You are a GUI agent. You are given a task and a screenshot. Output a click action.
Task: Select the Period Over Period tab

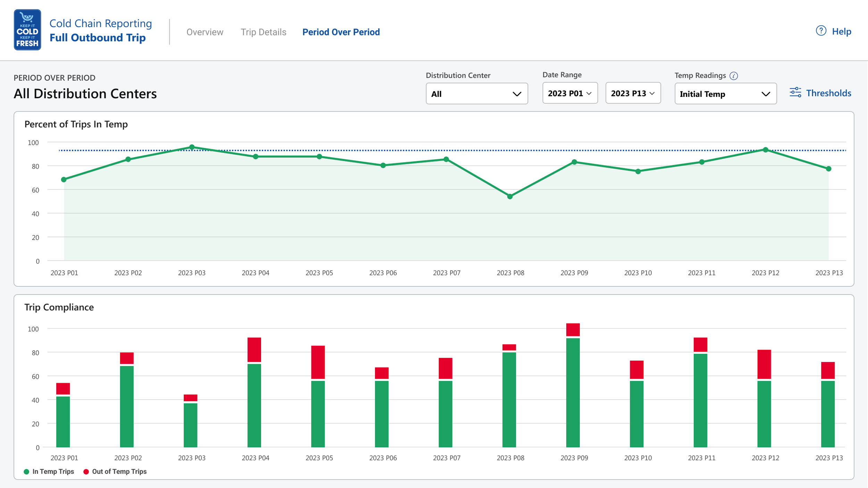pos(341,32)
